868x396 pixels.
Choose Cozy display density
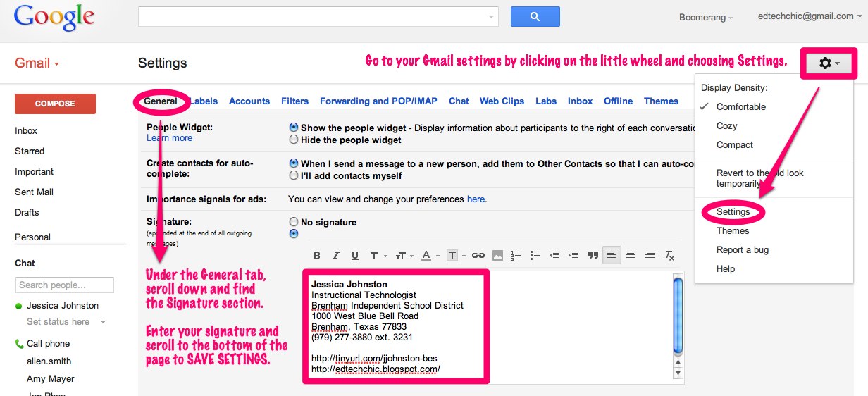727,126
